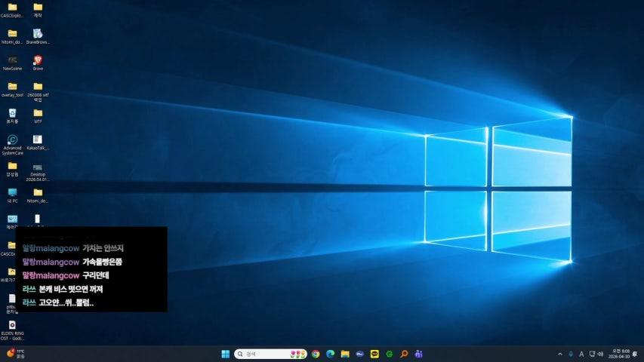
Task: Select the WTF folder on desktop
Action: [x=38, y=113]
